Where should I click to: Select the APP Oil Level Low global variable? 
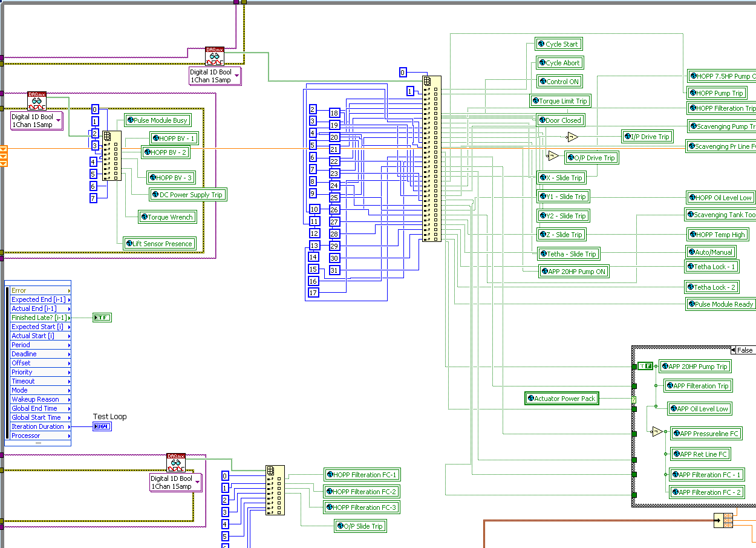pos(700,409)
